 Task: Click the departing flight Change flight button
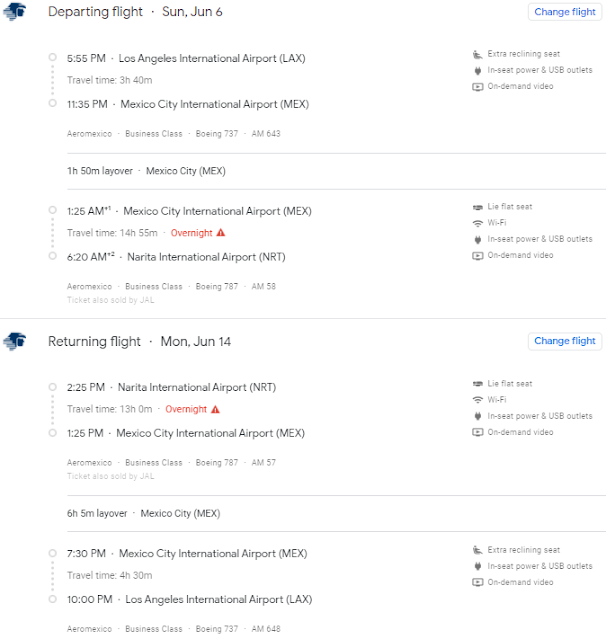(x=564, y=12)
